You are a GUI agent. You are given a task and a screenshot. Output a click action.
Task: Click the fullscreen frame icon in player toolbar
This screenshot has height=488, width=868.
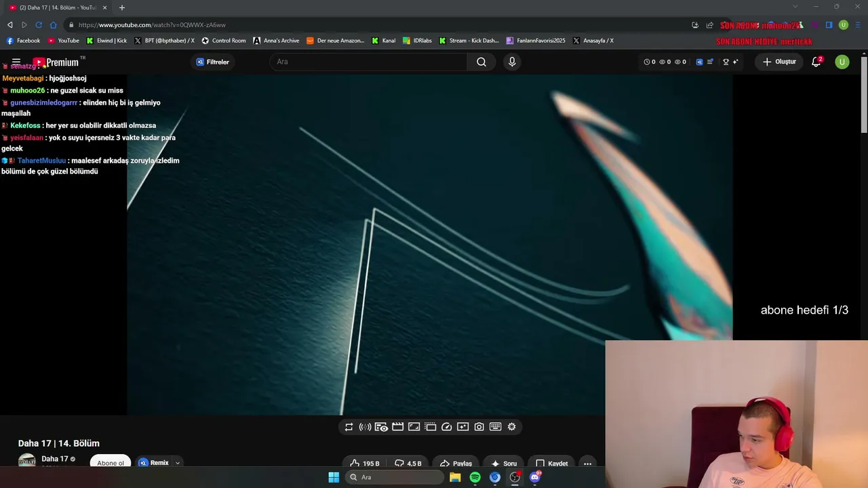tap(414, 427)
